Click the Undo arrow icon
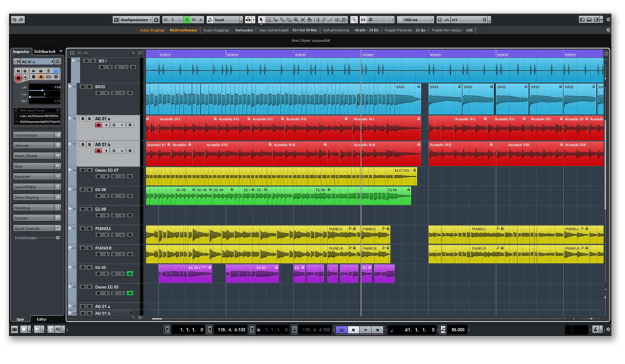 click(15, 20)
